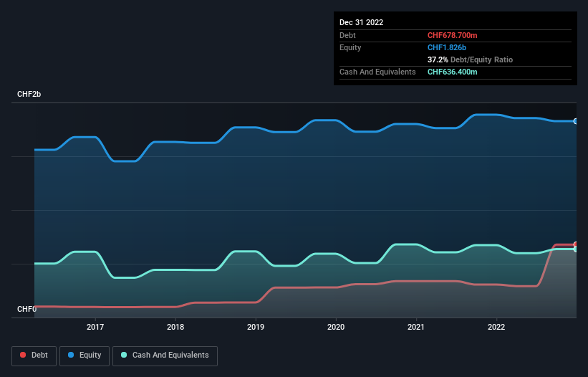Click the CHF678.700m debt value
The width and height of the screenshot is (588, 377).
point(452,35)
